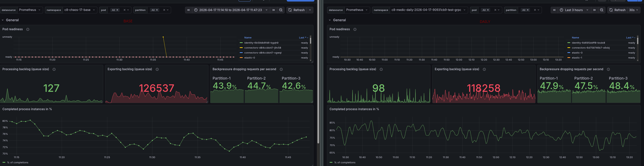
Task: Shift time range backward on the daily dashboard
Action: [554, 10]
